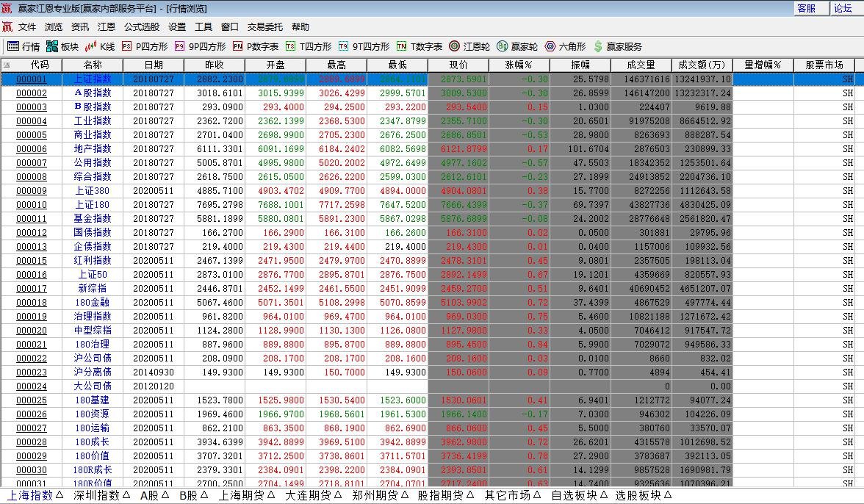Expand the triangle beside 股指期货
Screen dimensions: 864x504
click(469, 495)
